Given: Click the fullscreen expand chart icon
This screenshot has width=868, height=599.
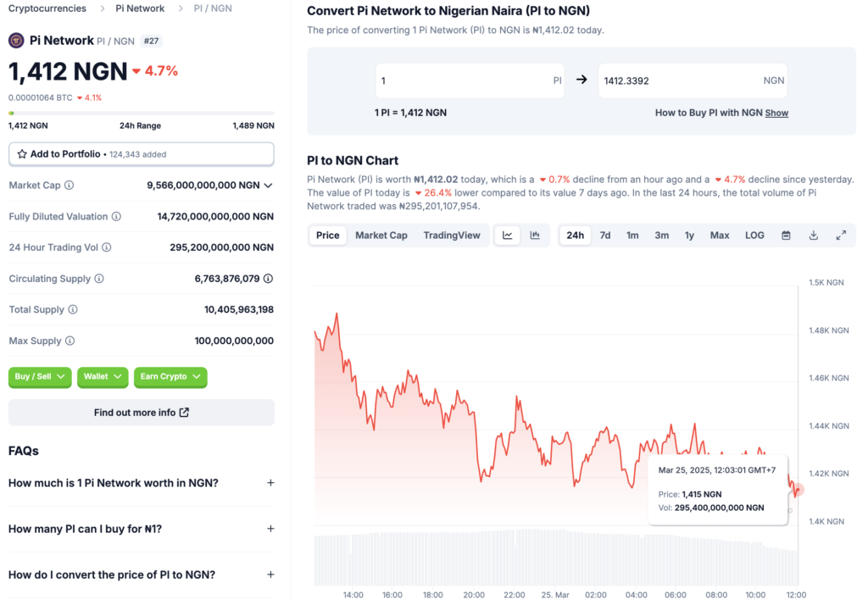Looking at the screenshot, I should [x=841, y=235].
